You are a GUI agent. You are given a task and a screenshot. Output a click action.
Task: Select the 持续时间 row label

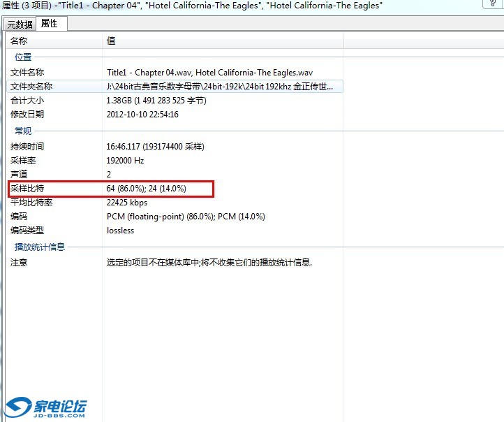[x=27, y=146]
